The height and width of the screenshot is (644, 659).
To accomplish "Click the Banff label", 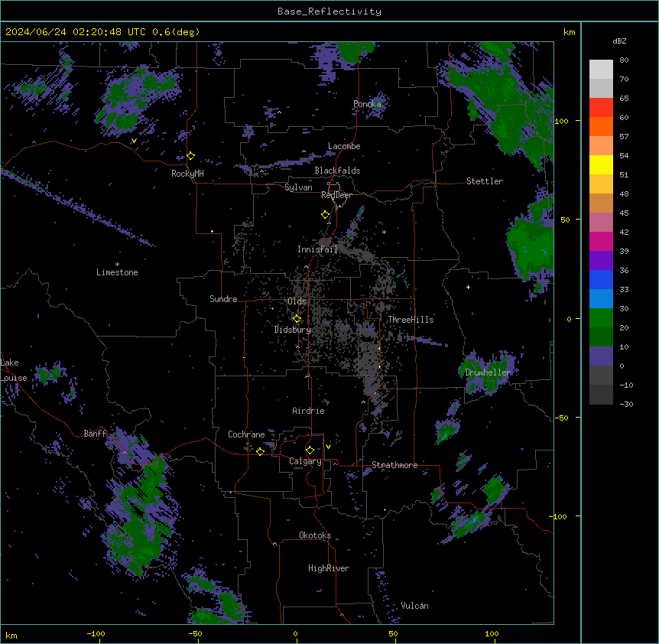I will [95, 434].
